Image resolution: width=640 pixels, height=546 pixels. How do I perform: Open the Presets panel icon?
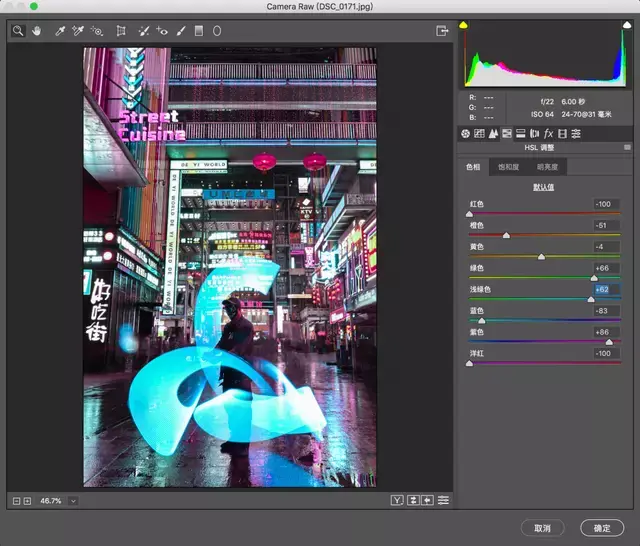click(x=576, y=133)
